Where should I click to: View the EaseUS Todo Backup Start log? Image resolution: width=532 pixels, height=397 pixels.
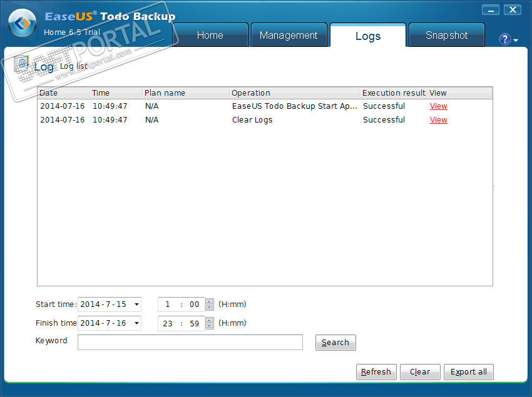(x=438, y=106)
